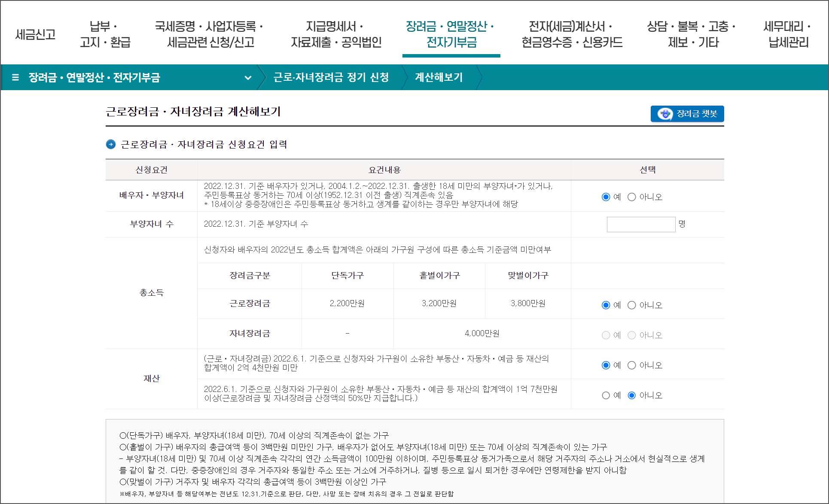Image resolution: width=829 pixels, height=504 pixels.
Task: Open 전자(세금)계산서·현금영수증·신용카드 menu
Action: pos(572,34)
